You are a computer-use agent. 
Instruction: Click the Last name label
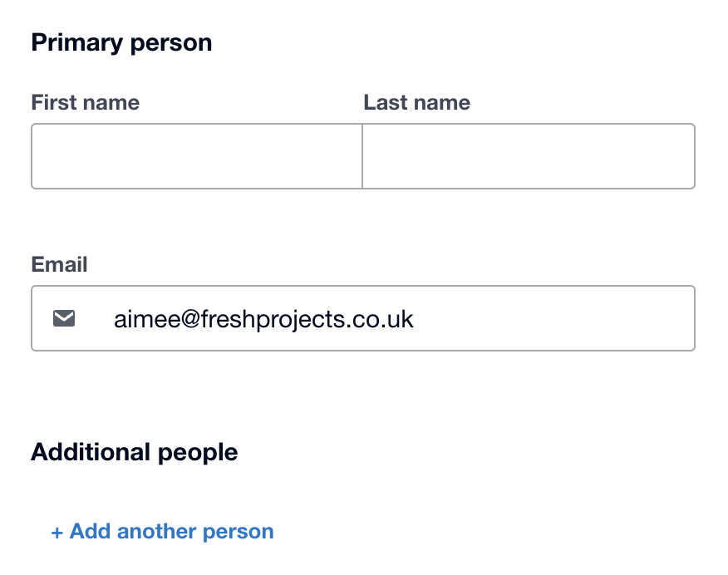pos(417,103)
